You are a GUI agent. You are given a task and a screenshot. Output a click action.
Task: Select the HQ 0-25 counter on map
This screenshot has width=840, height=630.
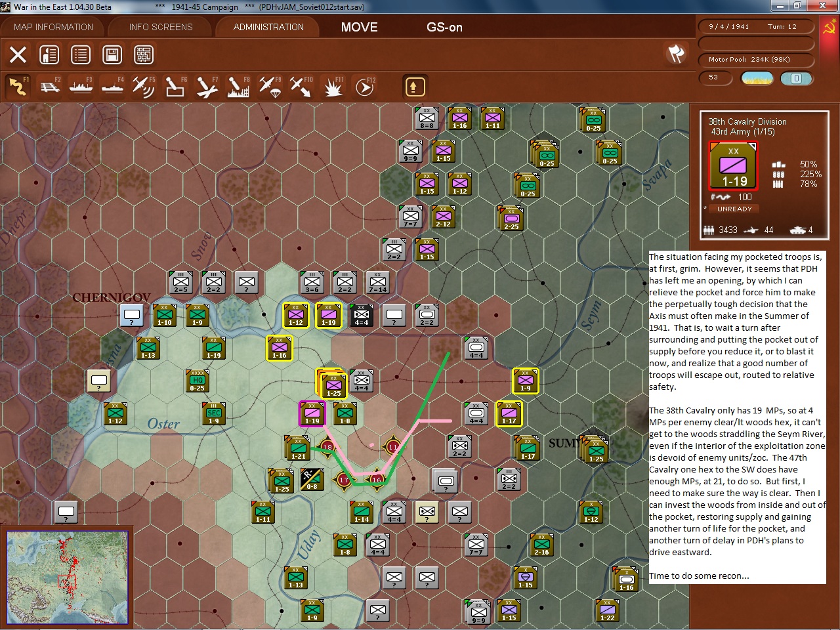[198, 381]
